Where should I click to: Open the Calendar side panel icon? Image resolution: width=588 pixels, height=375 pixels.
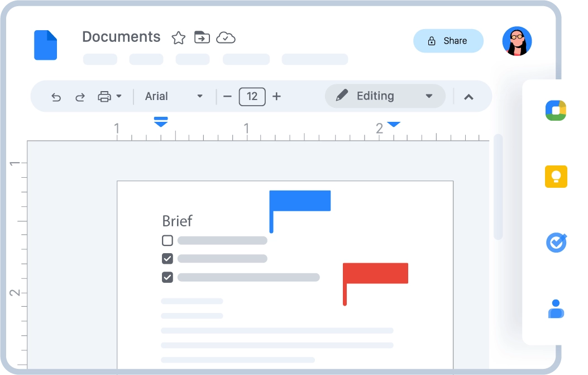click(x=556, y=110)
